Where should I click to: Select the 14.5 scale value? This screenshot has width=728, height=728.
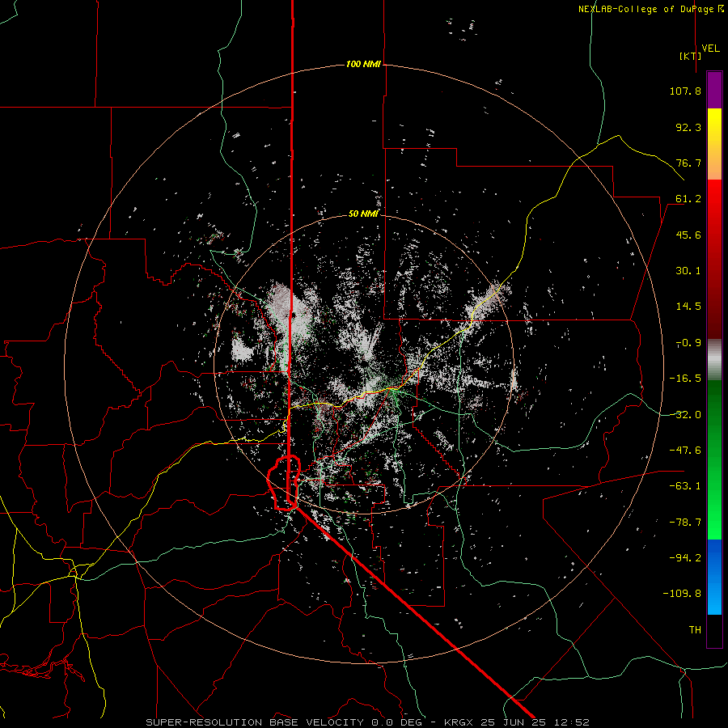[688, 307]
